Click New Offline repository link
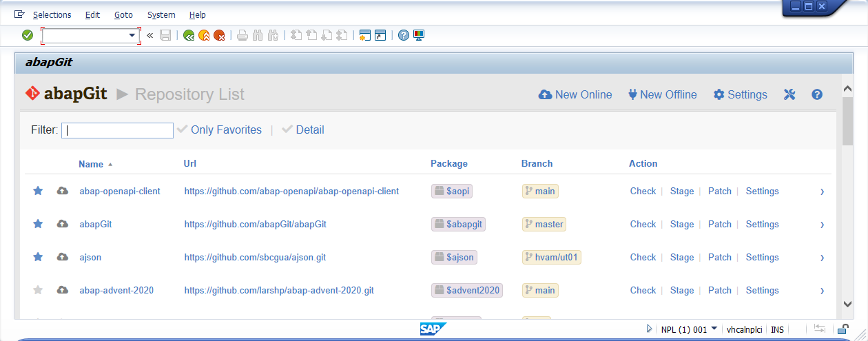Screen dimensions: 868x341 point(662,95)
